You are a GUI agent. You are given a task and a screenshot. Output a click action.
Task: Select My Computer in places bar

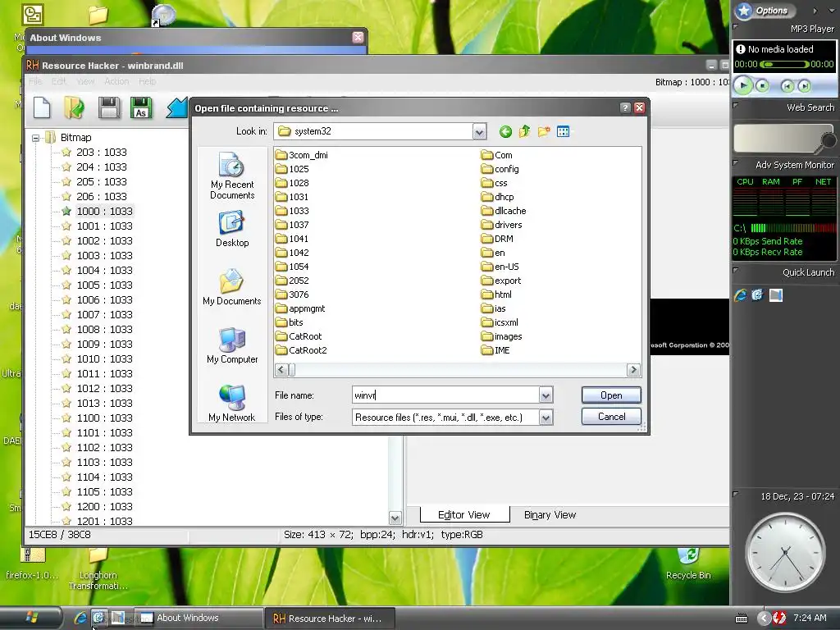point(232,345)
